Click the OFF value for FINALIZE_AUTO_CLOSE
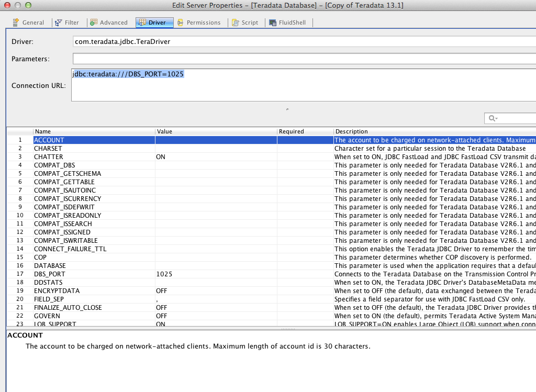The height and width of the screenshot is (392, 536). [161, 308]
